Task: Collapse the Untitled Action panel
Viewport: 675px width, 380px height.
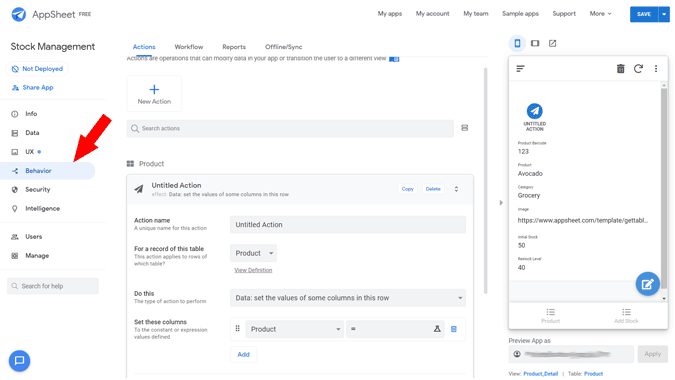Action: [x=456, y=189]
